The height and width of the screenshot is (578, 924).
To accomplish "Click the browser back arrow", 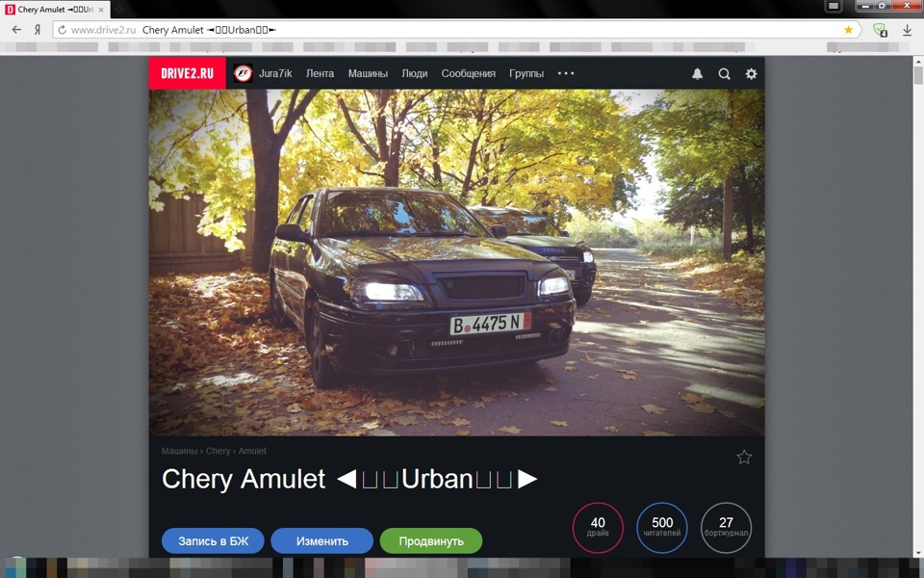I will point(16,30).
